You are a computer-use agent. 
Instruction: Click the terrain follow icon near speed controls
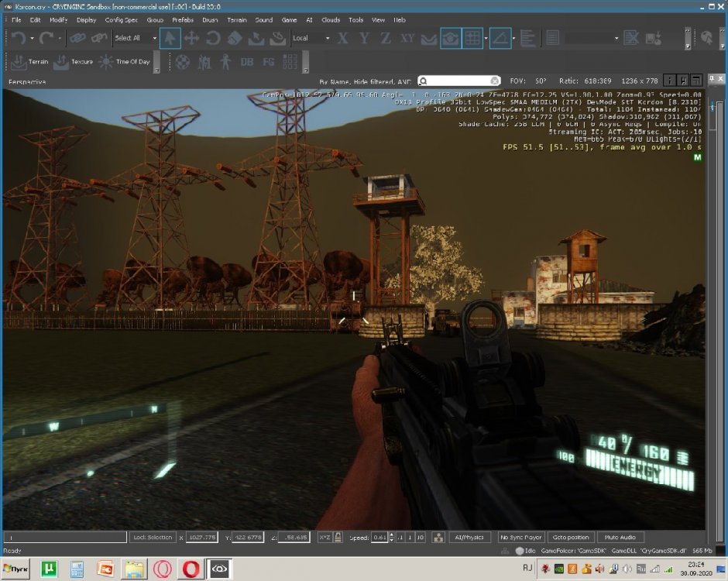[x=438, y=538]
